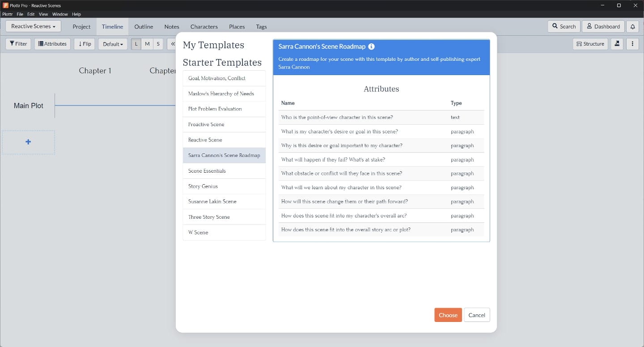This screenshot has width=644, height=347.
Task: Open the Edit menu
Action: (x=31, y=14)
